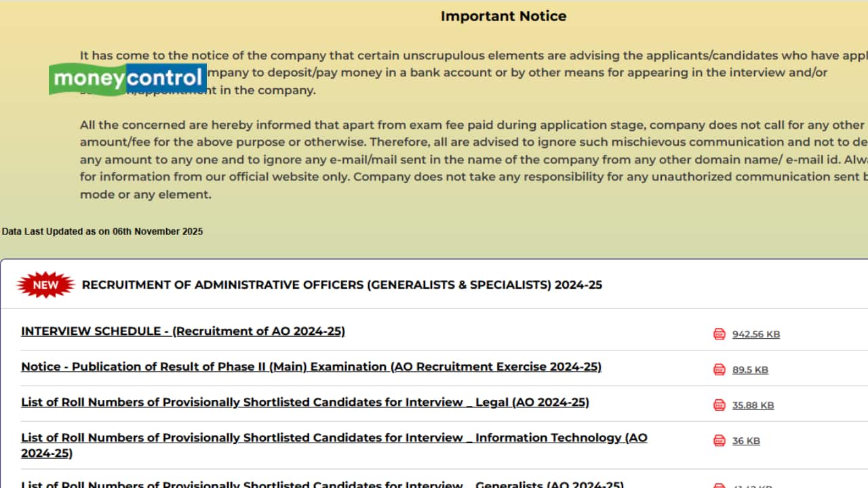Download the 36 KB file

pos(745,441)
